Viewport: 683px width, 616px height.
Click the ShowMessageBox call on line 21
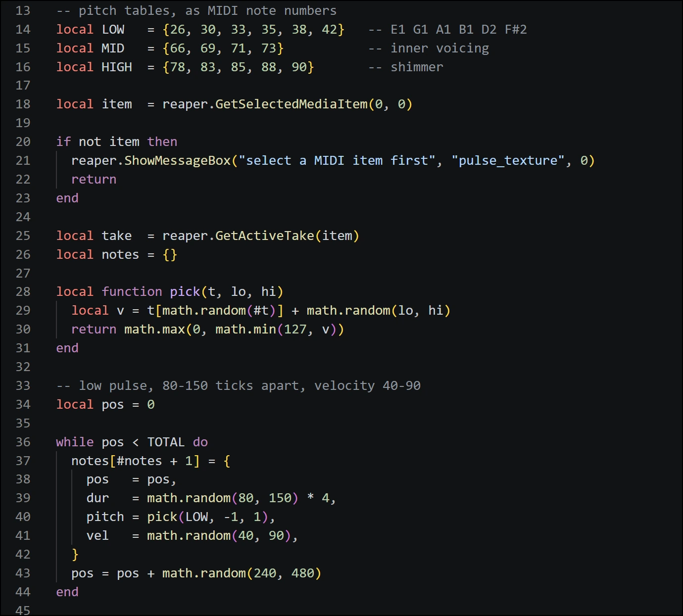click(178, 160)
